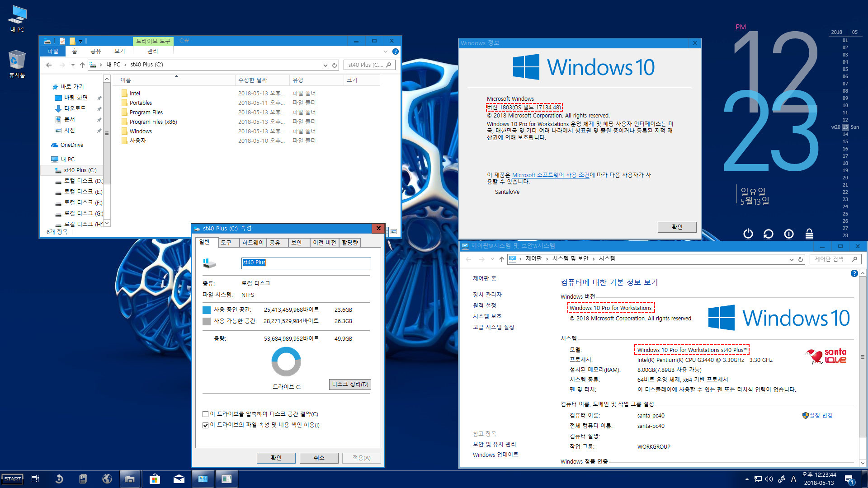Select 로컬 디스크 (E:) in navigation pane

[83, 192]
